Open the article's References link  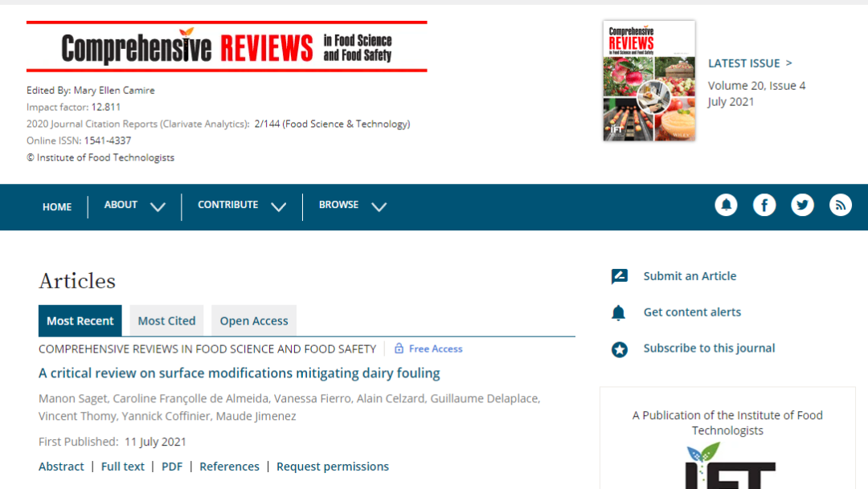point(229,467)
